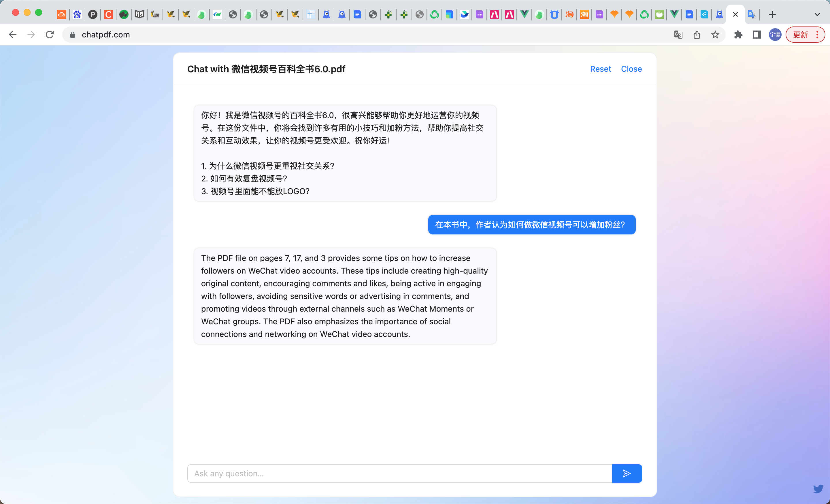This screenshot has width=830, height=504.
Task: Click the 更新 update button
Action: 800,35
